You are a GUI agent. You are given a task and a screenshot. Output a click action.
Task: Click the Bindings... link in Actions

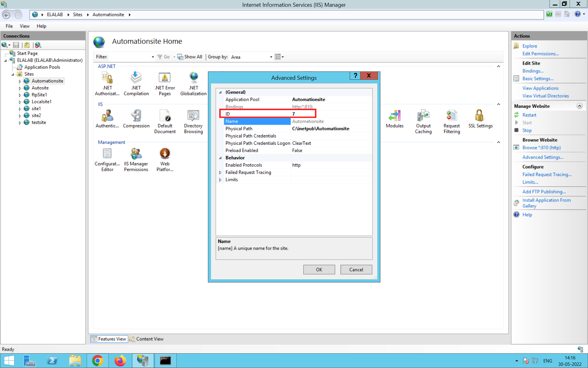pyautogui.click(x=533, y=71)
